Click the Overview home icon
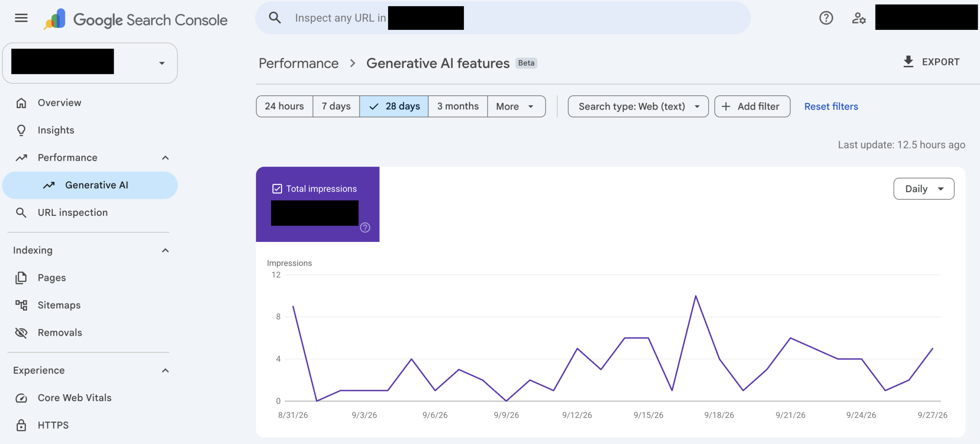 [21, 103]
